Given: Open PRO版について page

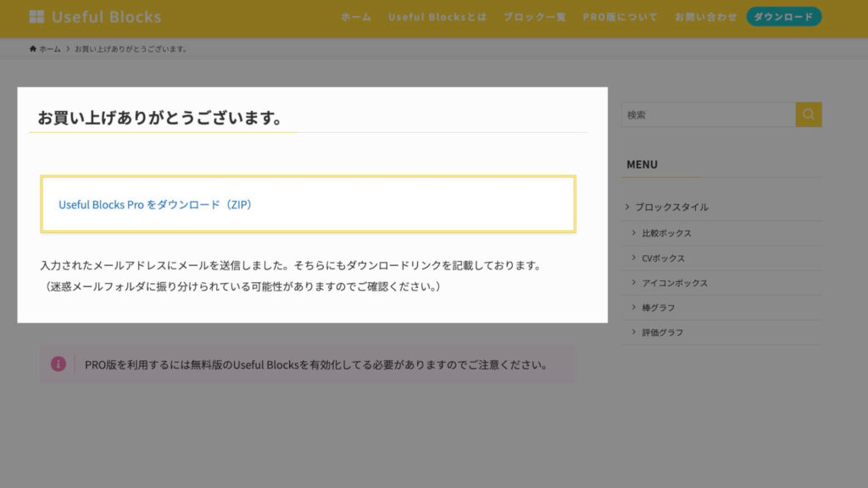Looking at the screenshot, I should click(x=620, y=17).
